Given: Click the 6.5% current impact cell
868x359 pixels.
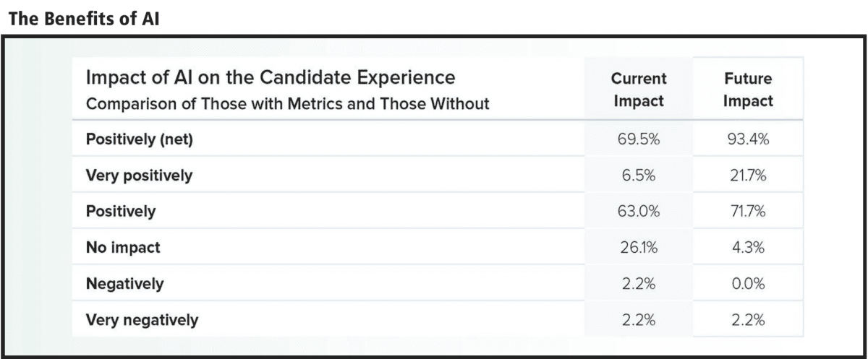Looking at the screenshot, I should click(x=639, y=176).
